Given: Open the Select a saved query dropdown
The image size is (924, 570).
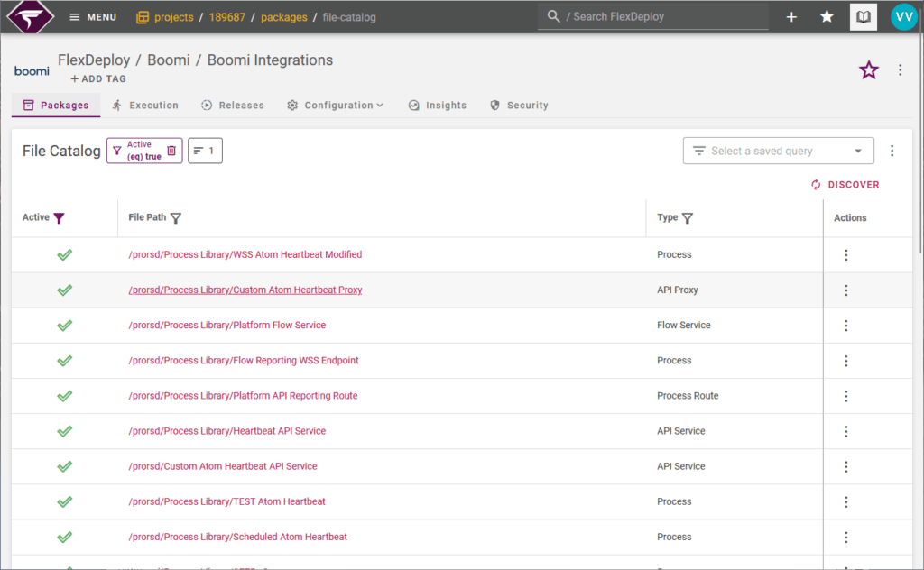Looking at the screenshot, I should [778, 151].
